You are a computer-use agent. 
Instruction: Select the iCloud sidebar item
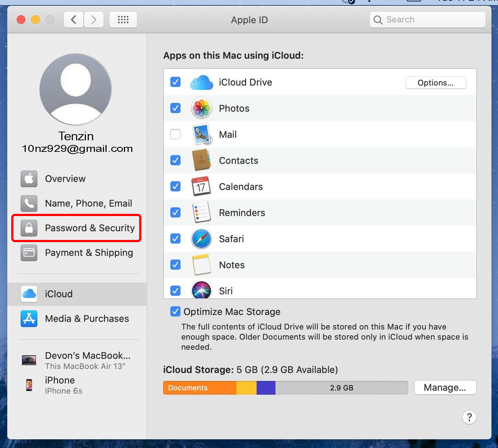tap(77, 294)
